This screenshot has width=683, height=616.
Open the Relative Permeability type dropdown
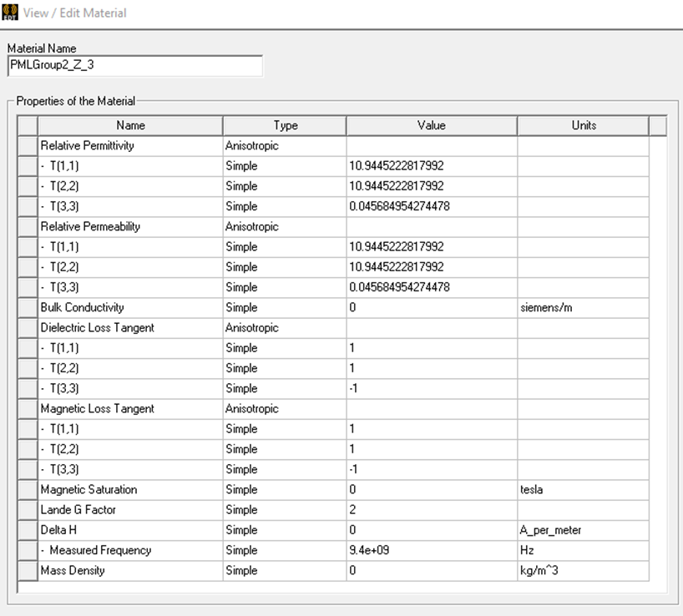[x=284, y=227]
